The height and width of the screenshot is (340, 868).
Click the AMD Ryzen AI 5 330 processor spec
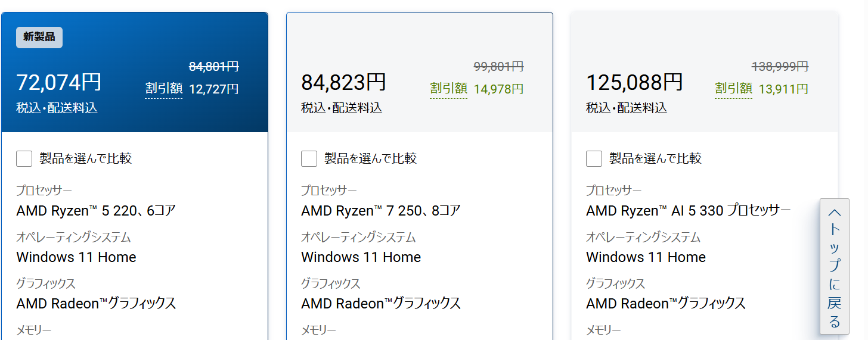coord(689,211)
